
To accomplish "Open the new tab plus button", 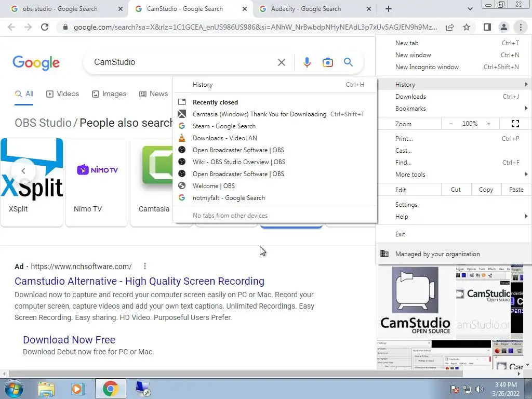I will 389,9.
